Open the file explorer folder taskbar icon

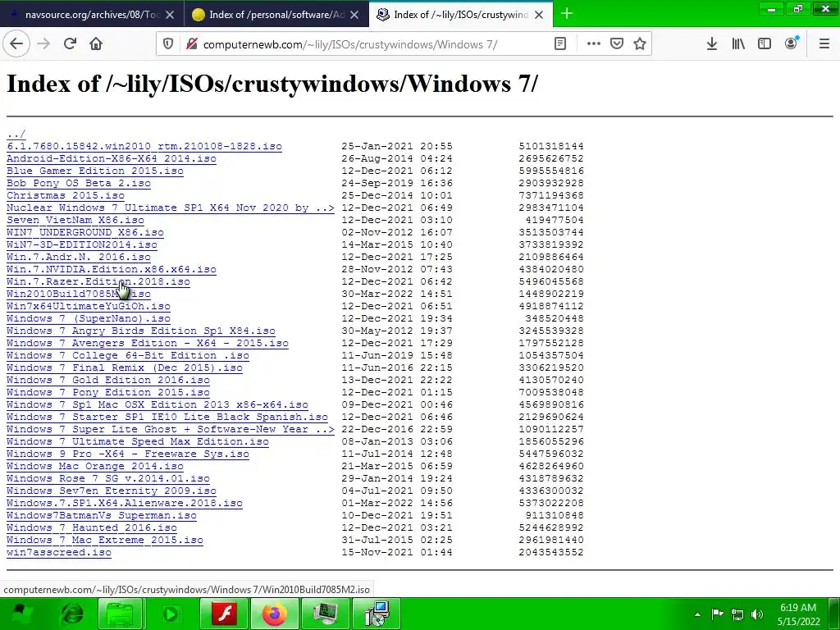120,614
